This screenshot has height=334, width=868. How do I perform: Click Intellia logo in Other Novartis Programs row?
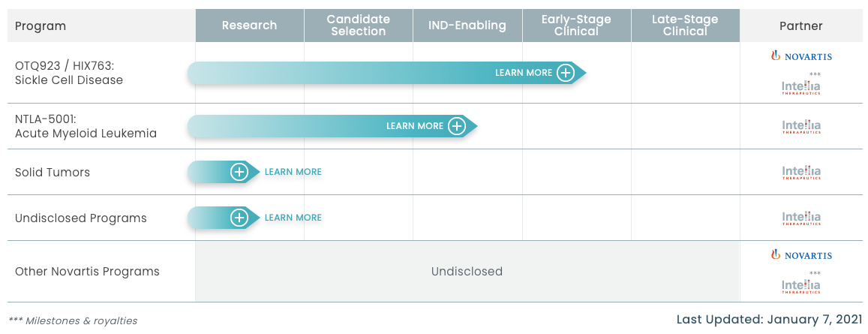801,286
